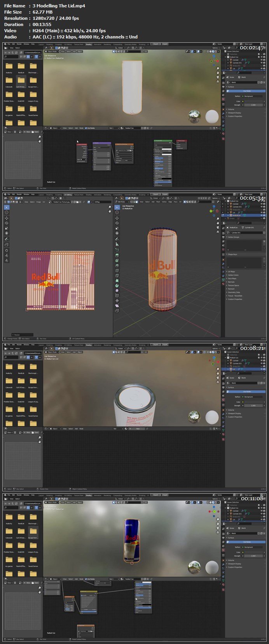Select Lid in outliner in 00:08:21 frame
Screen dimensions: 269x644
(234, 369)
